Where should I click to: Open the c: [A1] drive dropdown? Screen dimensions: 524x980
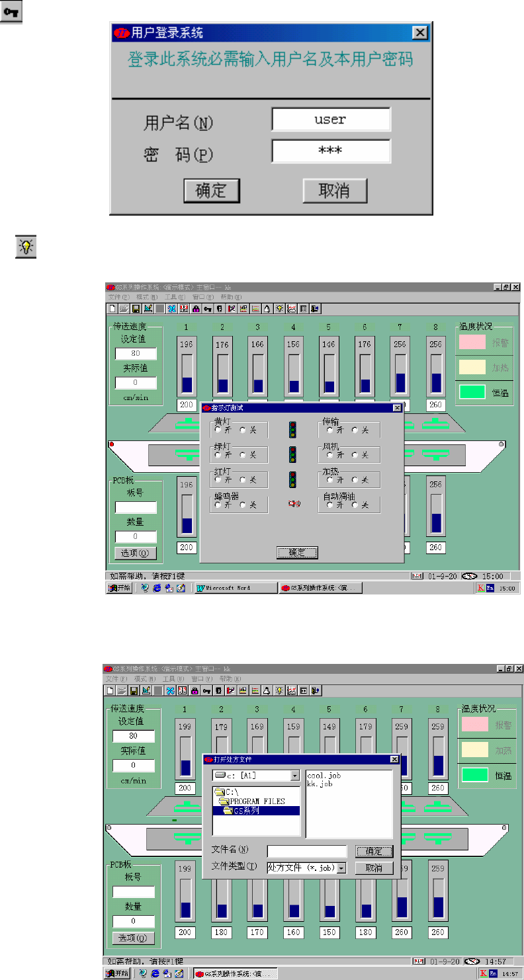[x=295, y=776]
